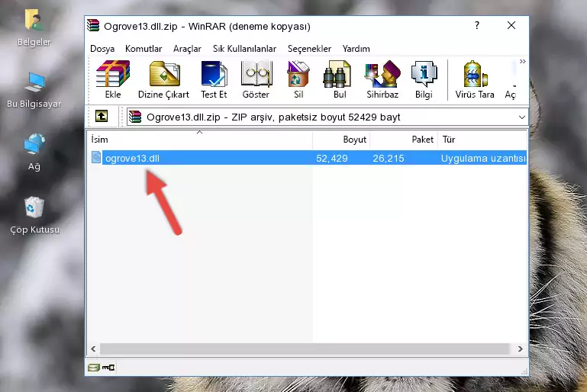Click the WinRAR title bar help button

point(476,25)
